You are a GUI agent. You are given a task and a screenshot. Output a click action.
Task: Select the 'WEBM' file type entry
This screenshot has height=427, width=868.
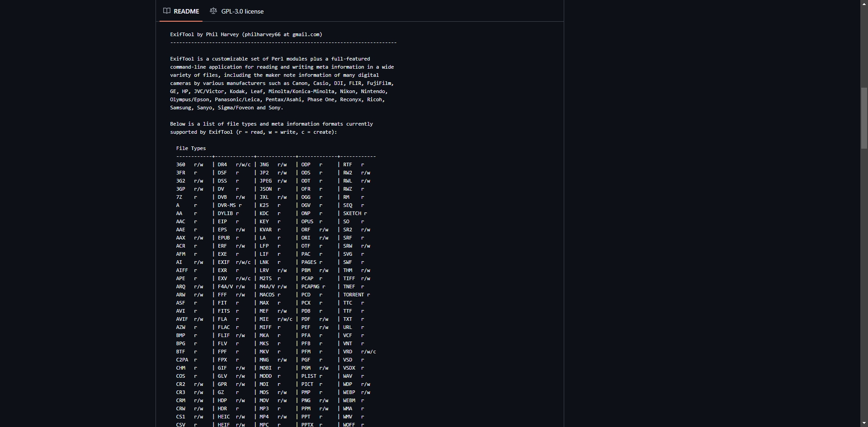[x=349, y=400]
